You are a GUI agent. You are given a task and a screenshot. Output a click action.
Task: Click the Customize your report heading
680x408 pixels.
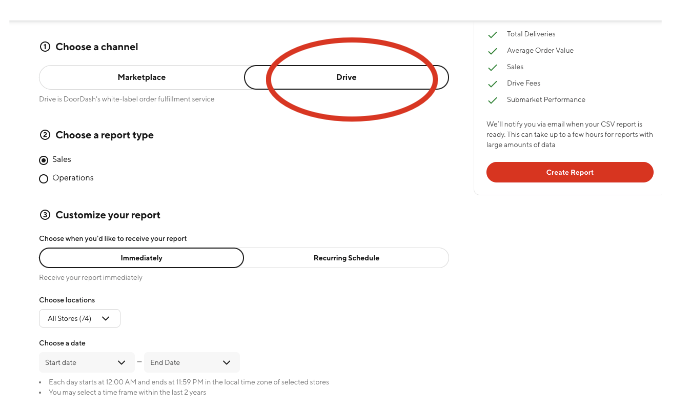pos(107,215)
